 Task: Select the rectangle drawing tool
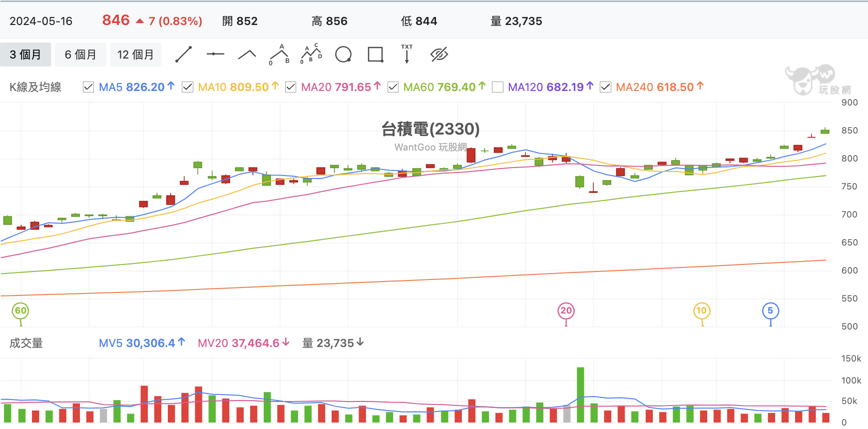(375, 54)
